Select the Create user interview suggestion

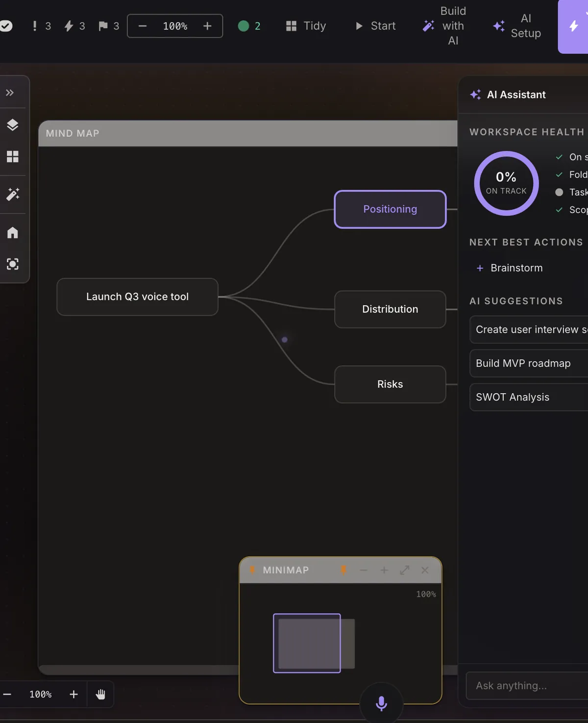click(529, 330)
